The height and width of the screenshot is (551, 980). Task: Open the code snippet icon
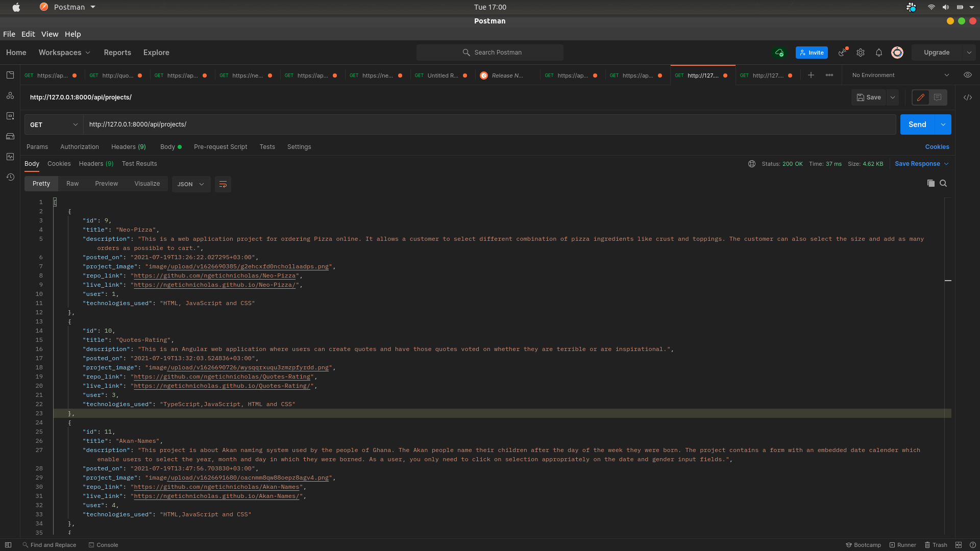(x=968, y=97)
